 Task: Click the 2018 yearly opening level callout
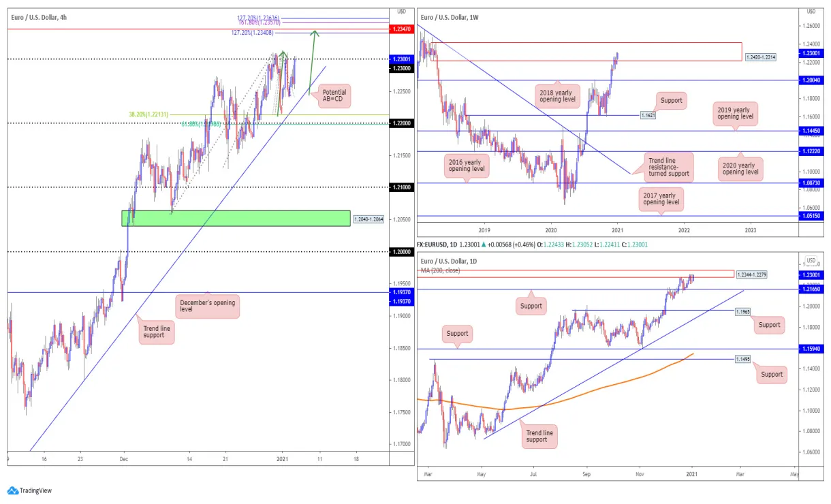(556, 95)
